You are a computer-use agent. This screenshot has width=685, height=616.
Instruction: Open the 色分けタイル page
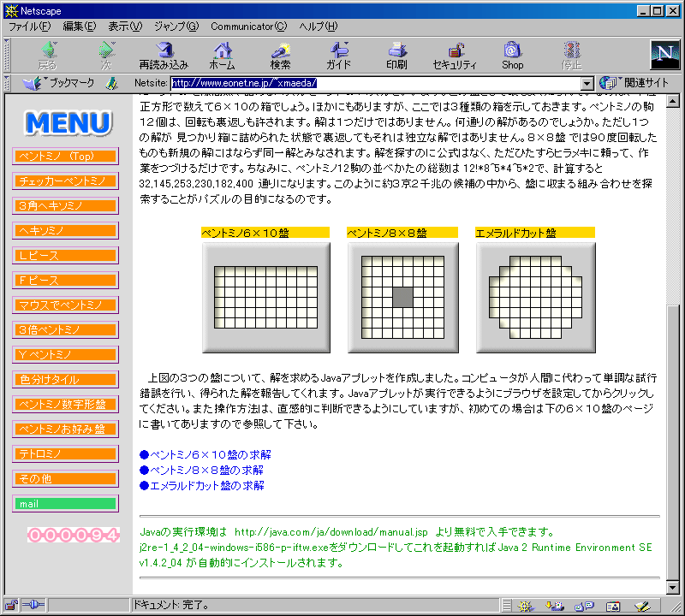[66, 380]
